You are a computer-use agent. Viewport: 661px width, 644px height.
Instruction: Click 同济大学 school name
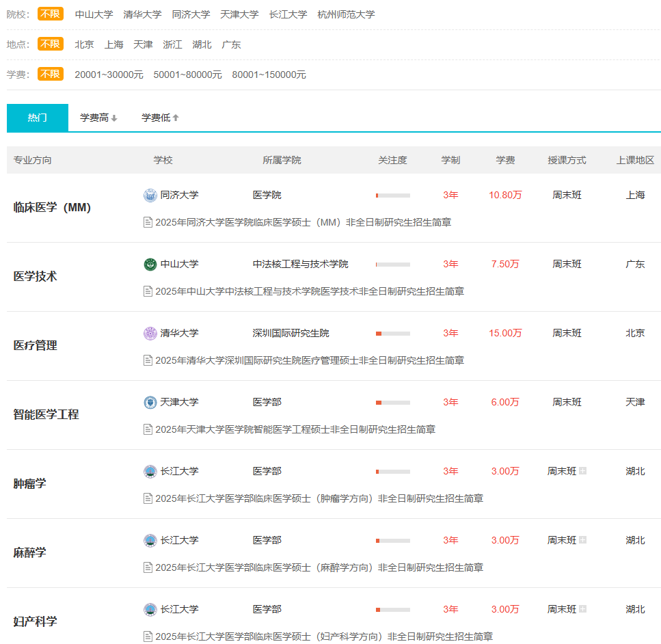(x=179, y=195)
